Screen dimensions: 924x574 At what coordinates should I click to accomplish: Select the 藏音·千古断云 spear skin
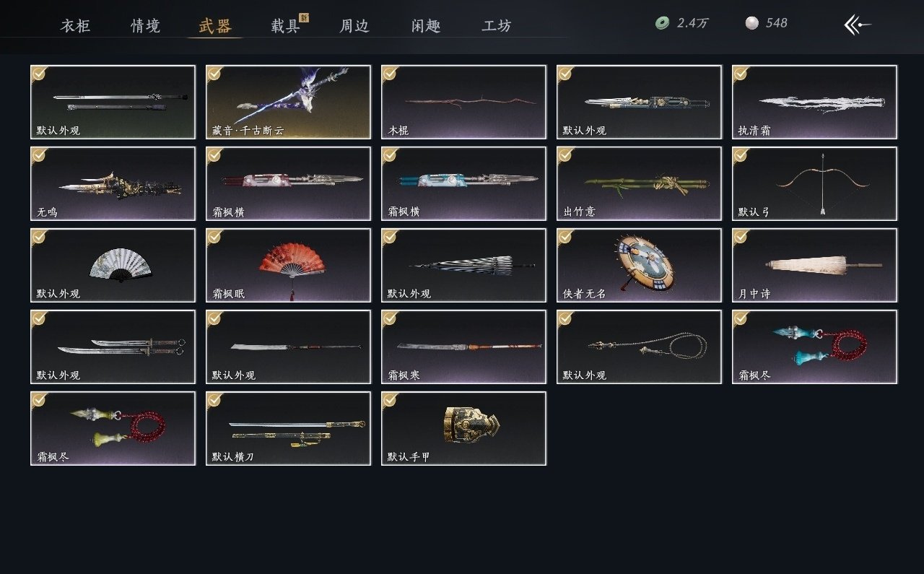coord(288,102)
